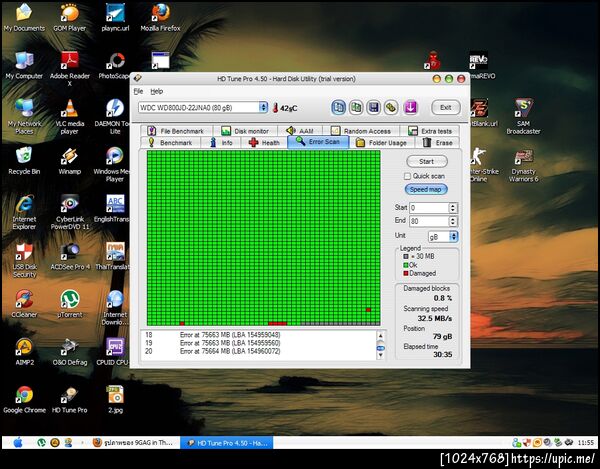Open the ACDSee Pro 4 icon
The image size is (600, 469).
click(70, 256)
